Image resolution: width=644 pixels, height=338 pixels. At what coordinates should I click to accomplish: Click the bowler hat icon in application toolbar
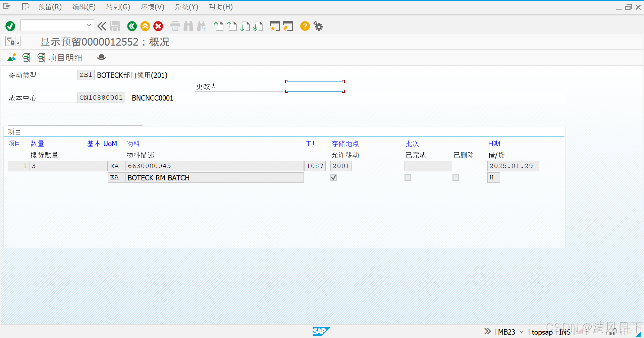tap(101, 57)
